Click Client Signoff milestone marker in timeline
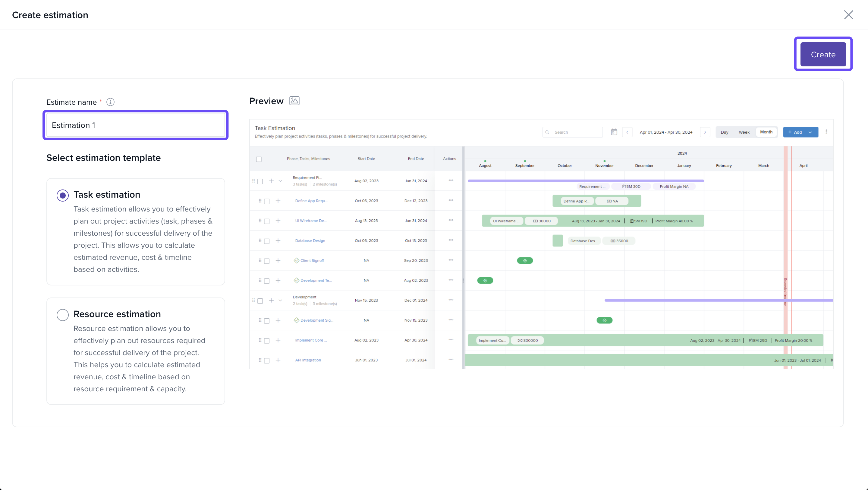868x490 pixels. click(x=525, y=260)
